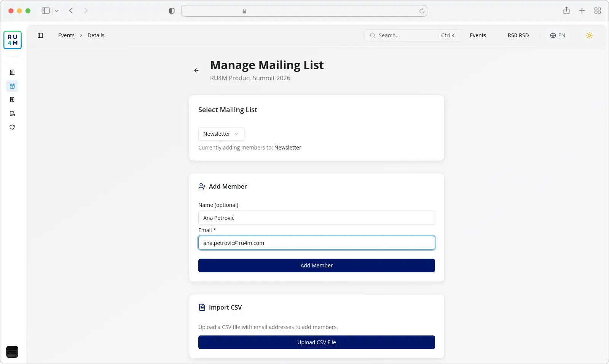Expand the browser sidebar dropdown chevron
Screen dimensions: 609x364
57,11
